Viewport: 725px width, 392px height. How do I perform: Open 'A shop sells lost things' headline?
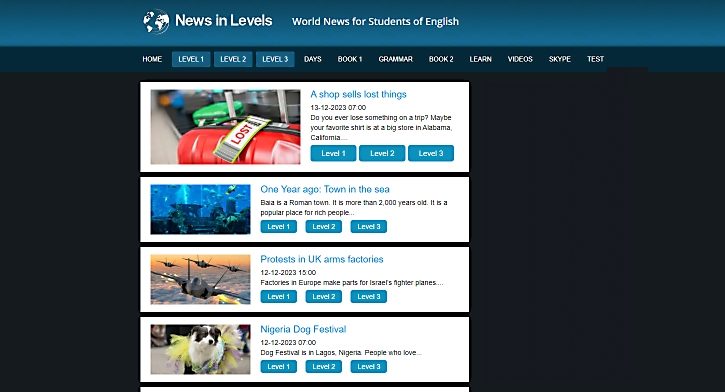click(358, 94)
